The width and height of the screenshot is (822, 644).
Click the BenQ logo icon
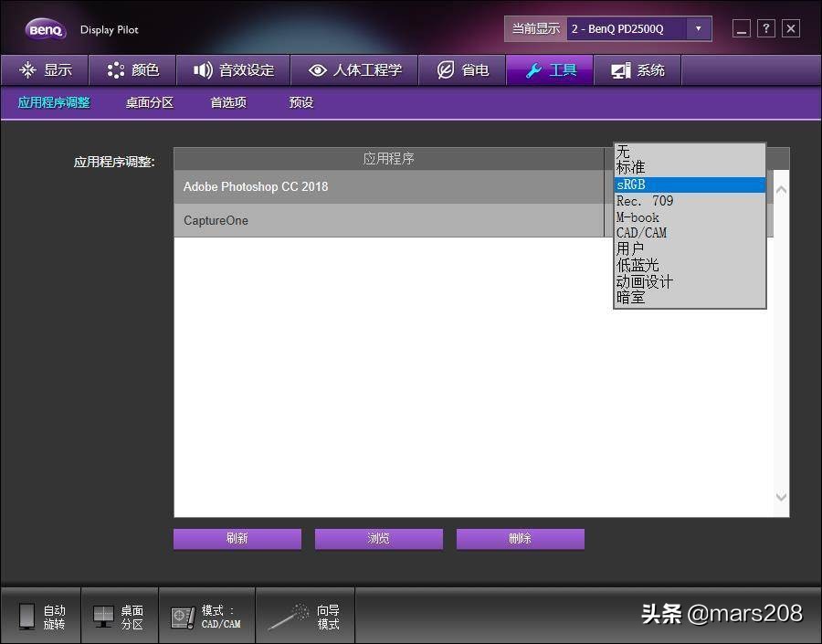[44, 29]
